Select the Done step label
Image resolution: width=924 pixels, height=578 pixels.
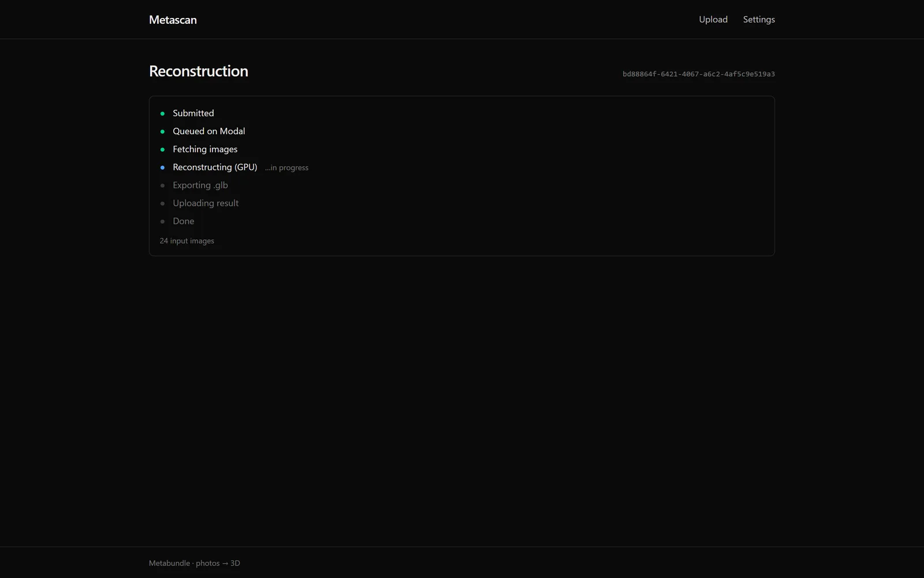[x=184, y=221]
